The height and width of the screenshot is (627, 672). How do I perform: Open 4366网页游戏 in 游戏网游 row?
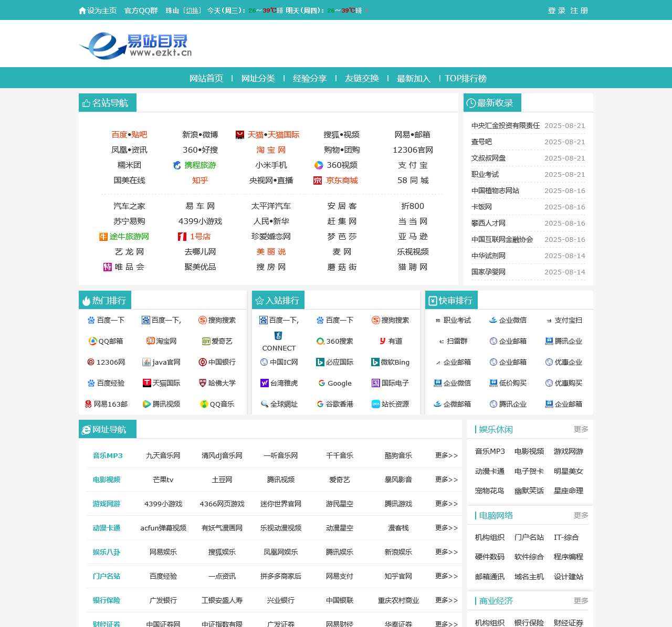coord(222,504)
